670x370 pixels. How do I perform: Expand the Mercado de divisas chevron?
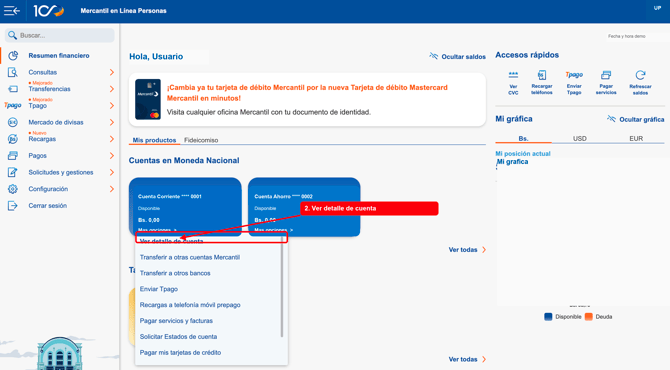pyautogui.click(x=112, y=122)
